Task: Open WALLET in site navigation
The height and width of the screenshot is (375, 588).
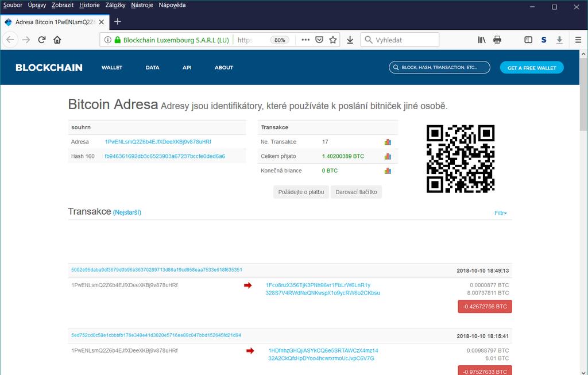Action: 112,68
